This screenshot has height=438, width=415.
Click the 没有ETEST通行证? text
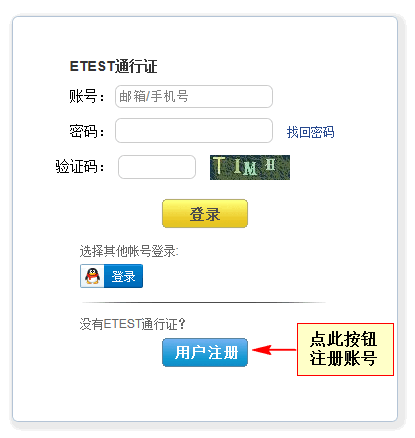[132, 324]
